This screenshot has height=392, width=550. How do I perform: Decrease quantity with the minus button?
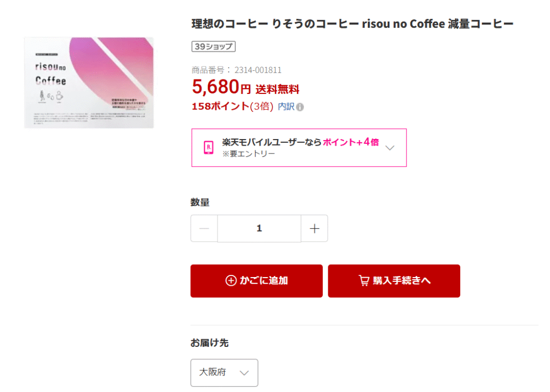[x=204, y=229]
